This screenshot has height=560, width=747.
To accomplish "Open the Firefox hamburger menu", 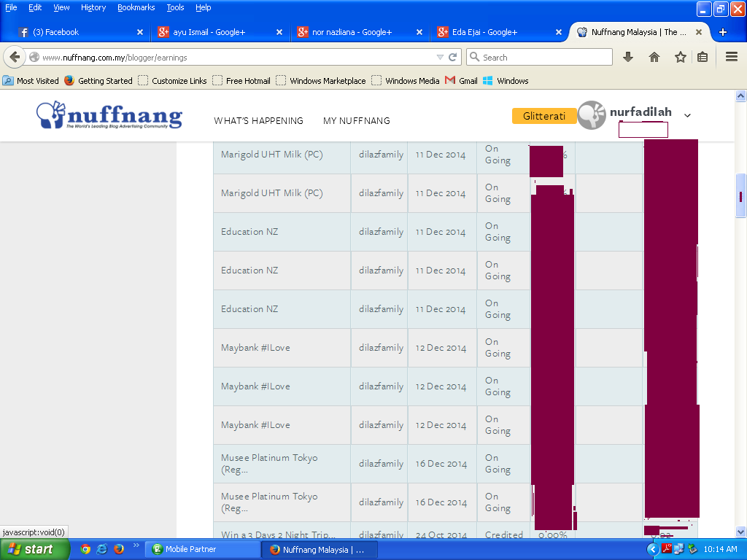I will pos(732,57).
